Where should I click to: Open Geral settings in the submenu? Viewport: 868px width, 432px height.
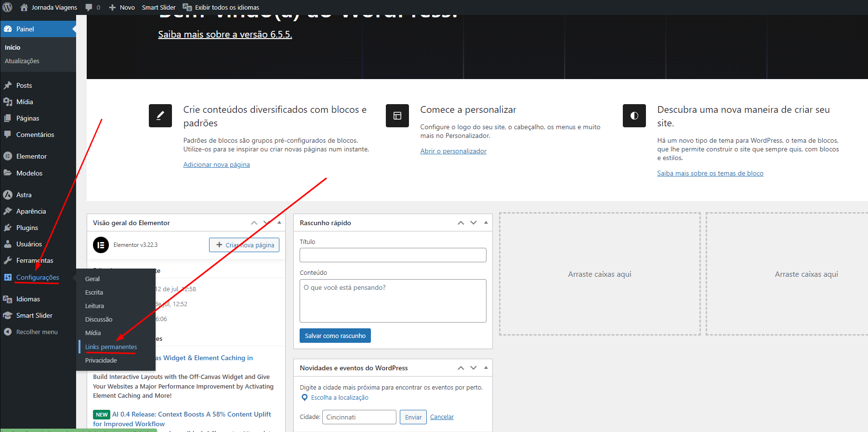[92, 279]
